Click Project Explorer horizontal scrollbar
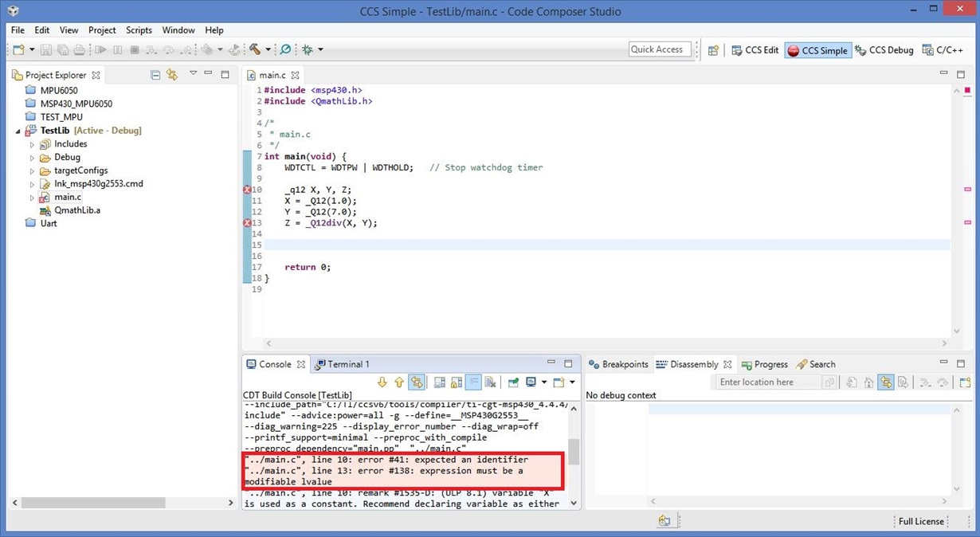The image size is (980, 537). (x=93, y=503)
